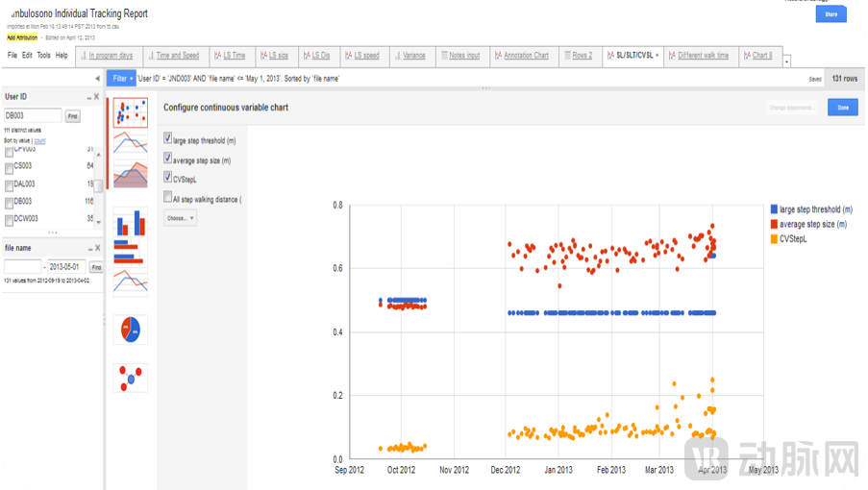Open the Help menu
Image resolution: width=868 pixels, height=490 pixels.
pos(62,56)
